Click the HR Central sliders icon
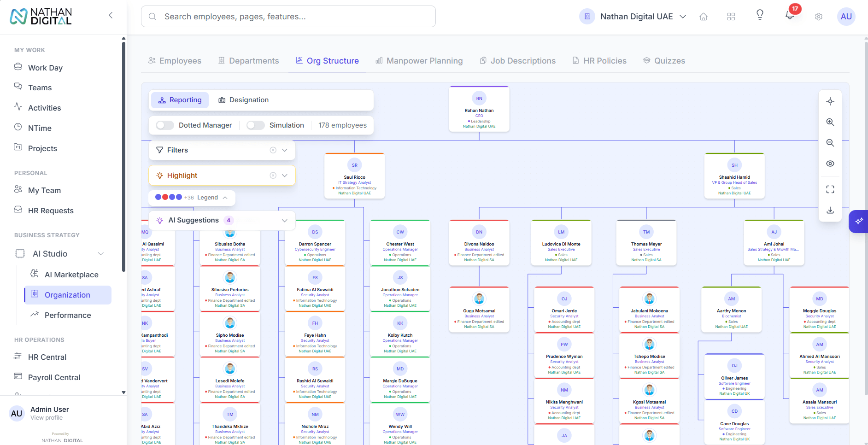Screen dimensions: 868x445 click(18, 356)
